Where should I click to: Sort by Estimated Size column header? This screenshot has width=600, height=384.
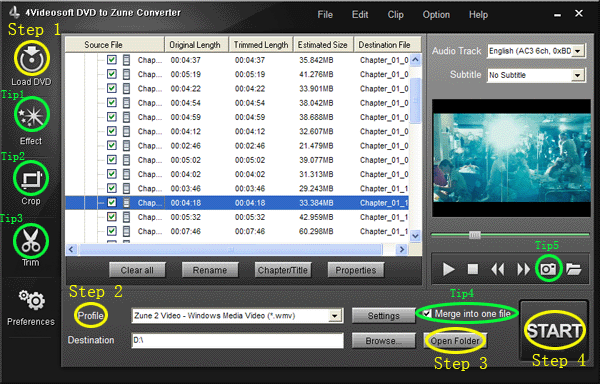click(x=323, y=45)
